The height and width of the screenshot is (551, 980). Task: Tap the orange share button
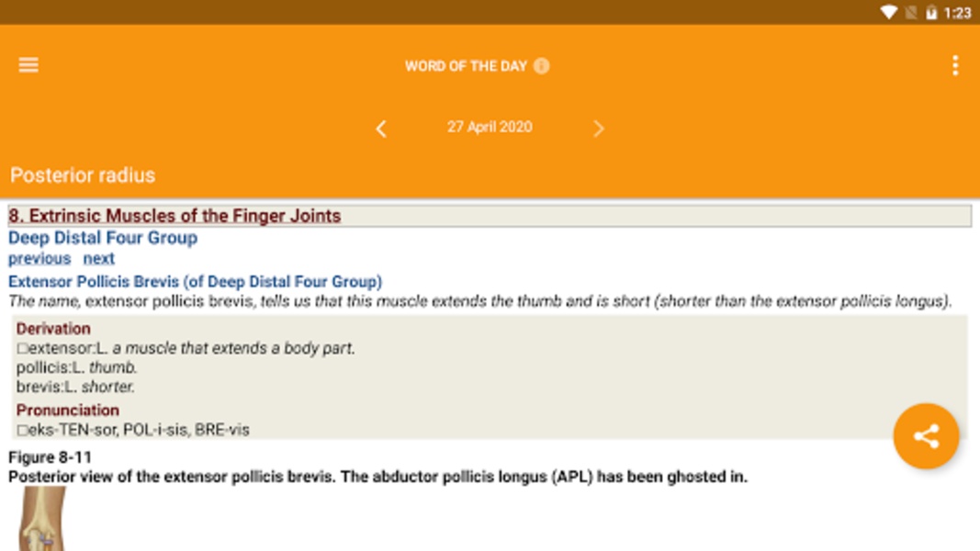[926, 436]
